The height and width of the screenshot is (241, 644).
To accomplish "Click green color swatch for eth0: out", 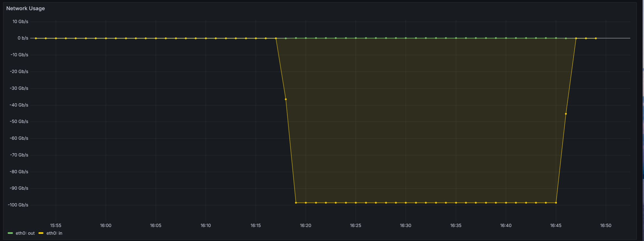I will tap(10, 233).
